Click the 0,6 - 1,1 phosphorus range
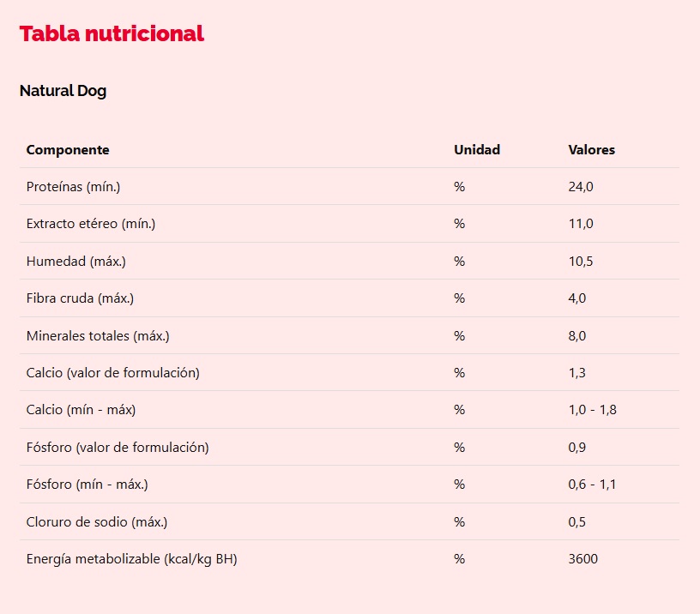 tap(592, 485)
